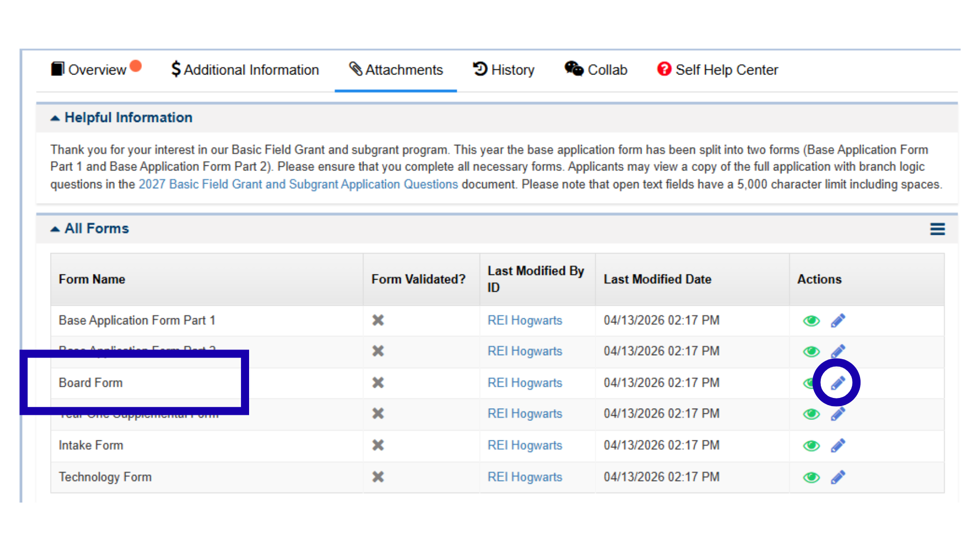Image resolution: width=980 pixels, height=551 pixels.
Task: Click REI Hogwarts link in Board Form row
Action: tap(524, 383)
